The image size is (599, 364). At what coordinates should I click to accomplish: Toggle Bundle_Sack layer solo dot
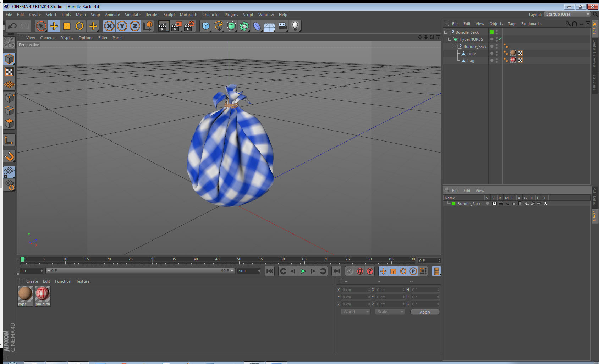(x=488, y=204)
